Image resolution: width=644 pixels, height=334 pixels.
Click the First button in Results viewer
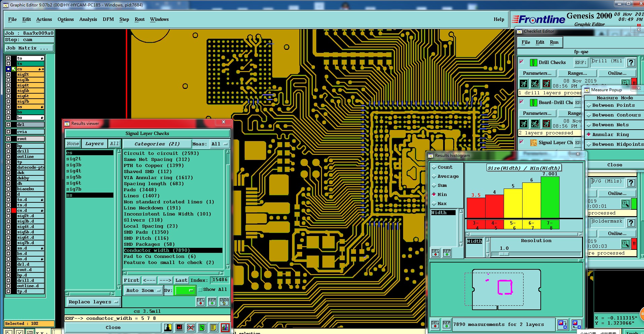pyautogui.click(x=131, y=280)
